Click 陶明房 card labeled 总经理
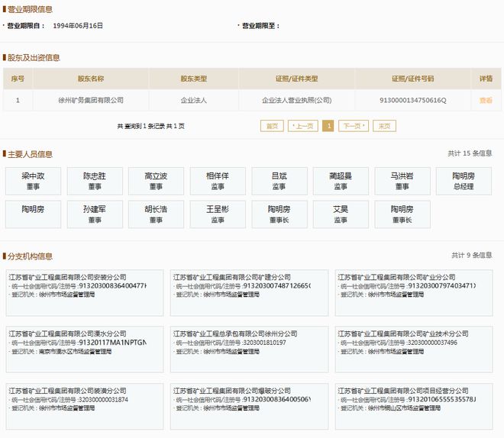Viewport: 504px width, 438px height. pos(464,181)
